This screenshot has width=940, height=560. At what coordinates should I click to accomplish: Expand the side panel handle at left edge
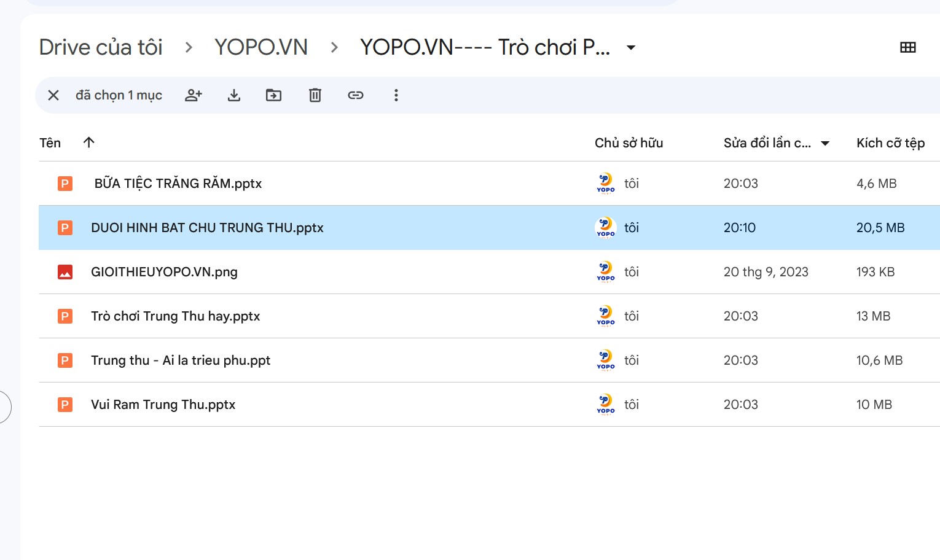4,407
